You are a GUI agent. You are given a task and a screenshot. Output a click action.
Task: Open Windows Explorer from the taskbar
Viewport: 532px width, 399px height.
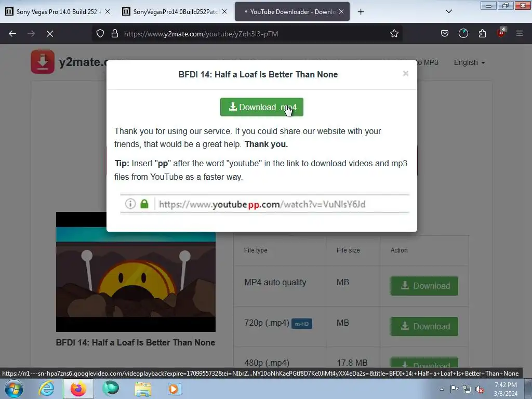[x=143, y=389]
